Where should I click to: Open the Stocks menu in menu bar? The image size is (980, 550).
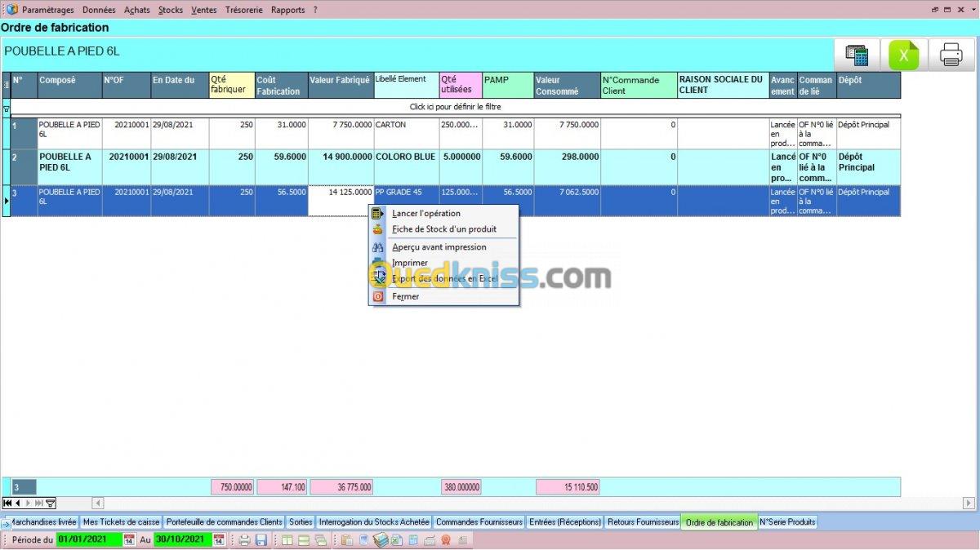click(170, 10)
